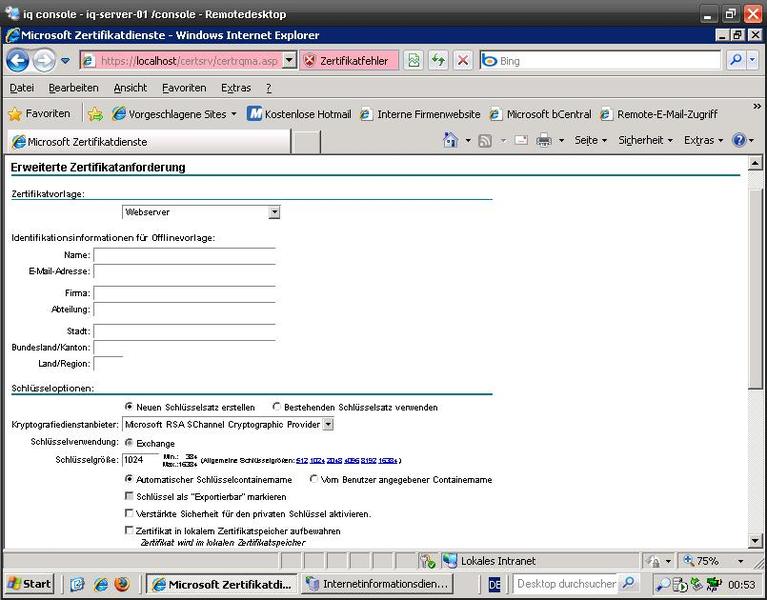Select Automatischer Schlüsselcontainername radio
767x600 pixels.
(x=129, y=479)
